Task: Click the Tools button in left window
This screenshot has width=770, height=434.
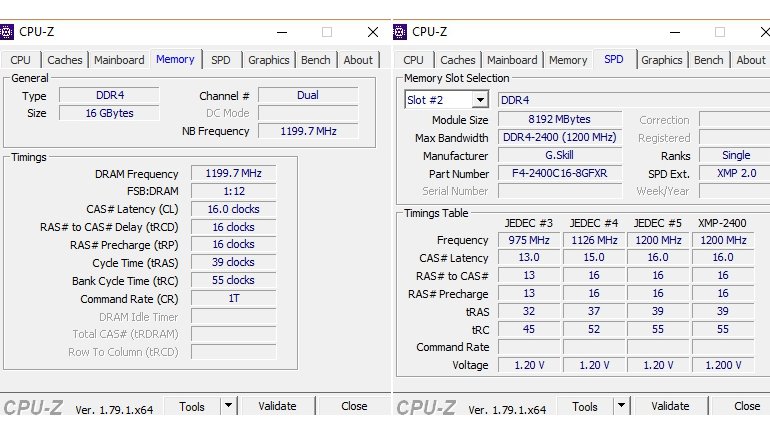Action: (x=191, y=406)
